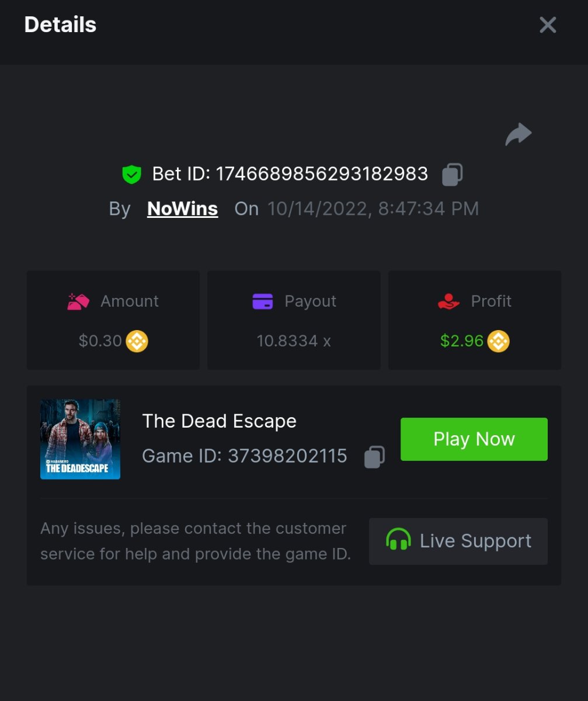
Task: Click the bet date and time text
Action: [x=373, y=209]
